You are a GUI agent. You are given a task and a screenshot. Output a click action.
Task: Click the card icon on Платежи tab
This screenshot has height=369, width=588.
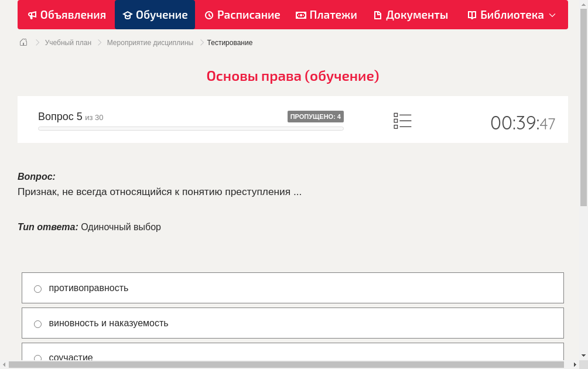pos(300,15)
